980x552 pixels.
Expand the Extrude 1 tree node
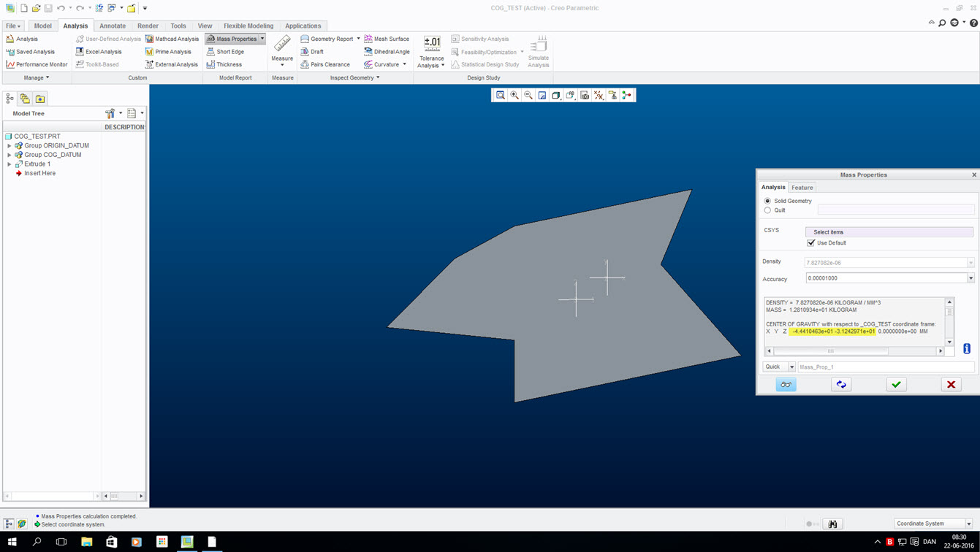click(x=10, y=164)
